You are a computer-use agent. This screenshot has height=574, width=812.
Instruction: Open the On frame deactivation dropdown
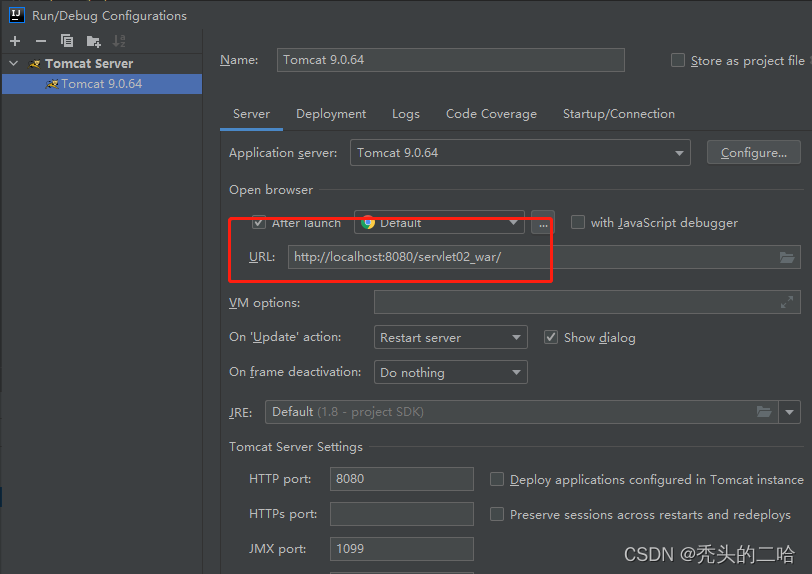tap(451, 372)
